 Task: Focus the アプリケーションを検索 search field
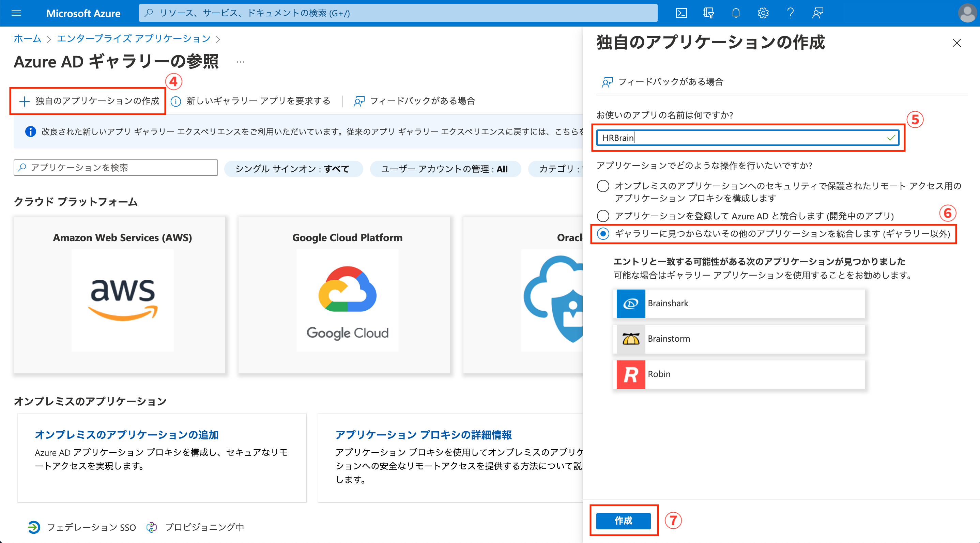(x=116, y=168)
